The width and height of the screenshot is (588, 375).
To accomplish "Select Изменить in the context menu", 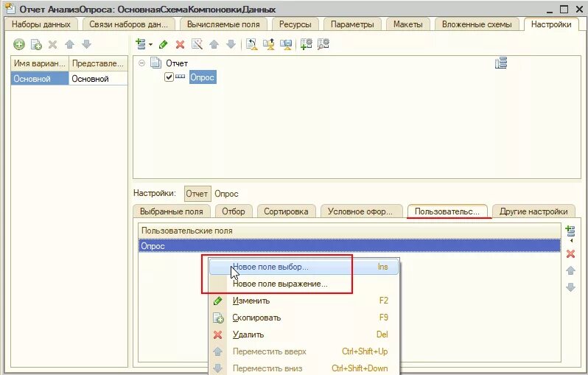I will (304, 301).
